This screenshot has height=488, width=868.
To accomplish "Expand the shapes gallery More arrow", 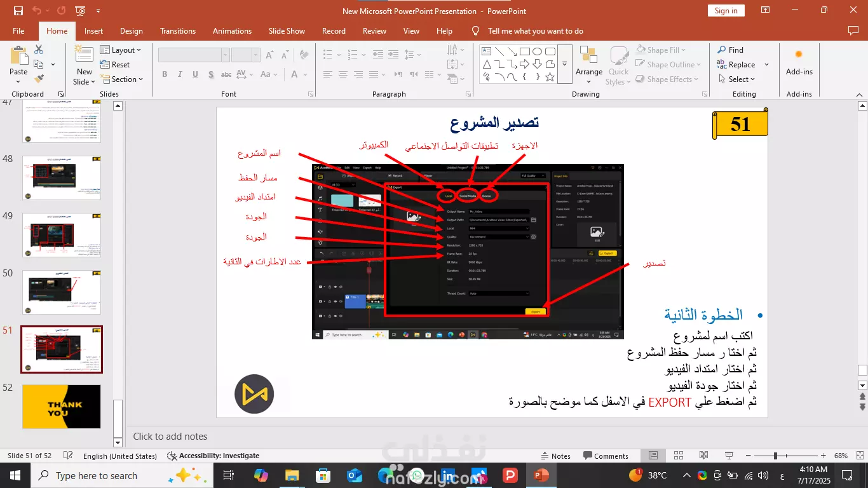I will click(x=564, y=64).
